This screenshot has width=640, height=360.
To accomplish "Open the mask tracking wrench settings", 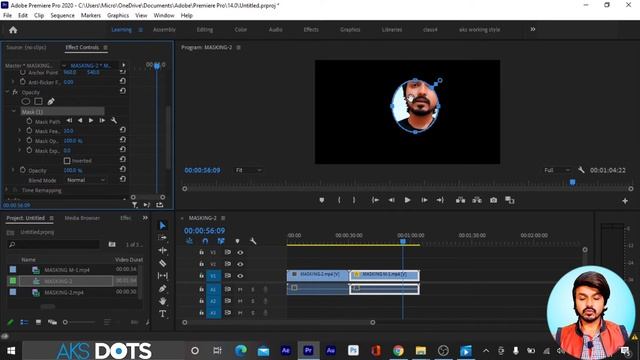I will 114,120.
